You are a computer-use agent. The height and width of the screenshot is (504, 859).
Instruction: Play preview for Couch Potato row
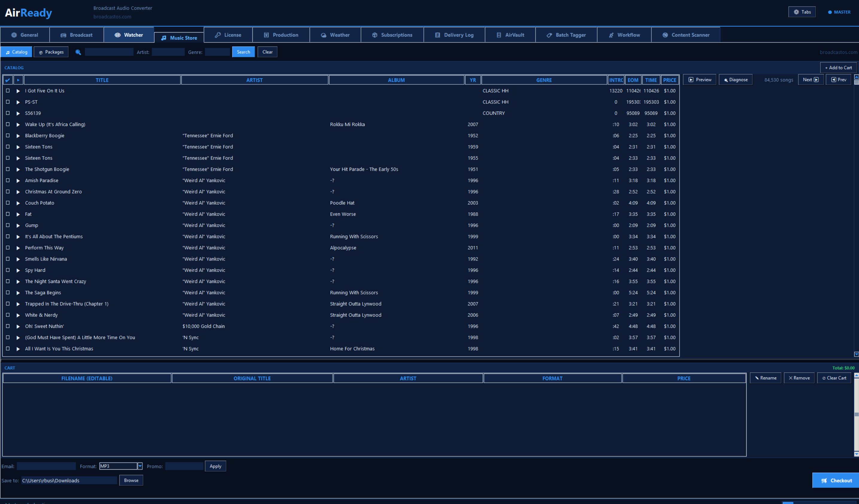(18, 203)
